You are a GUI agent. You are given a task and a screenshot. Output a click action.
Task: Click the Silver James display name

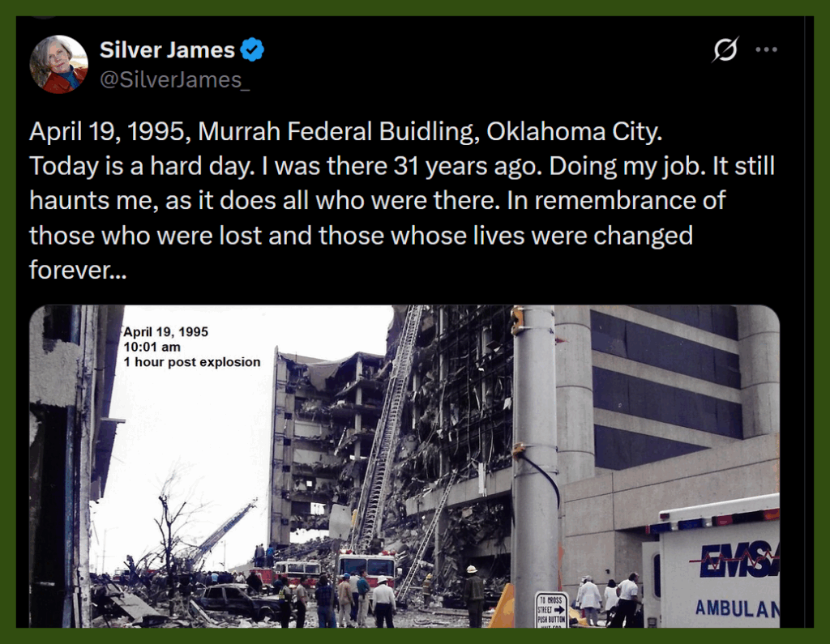[167, 49]
